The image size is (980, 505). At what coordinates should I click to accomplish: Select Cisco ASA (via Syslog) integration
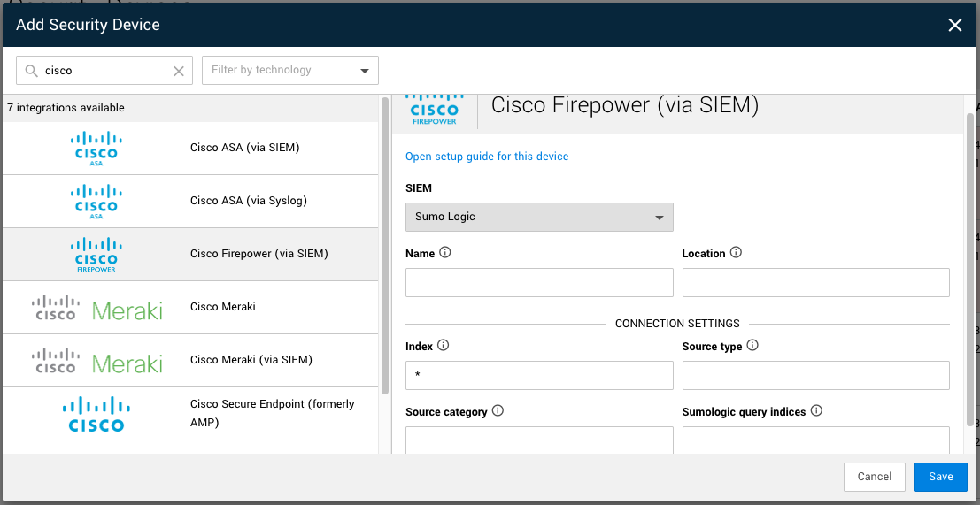click(190, 202)
